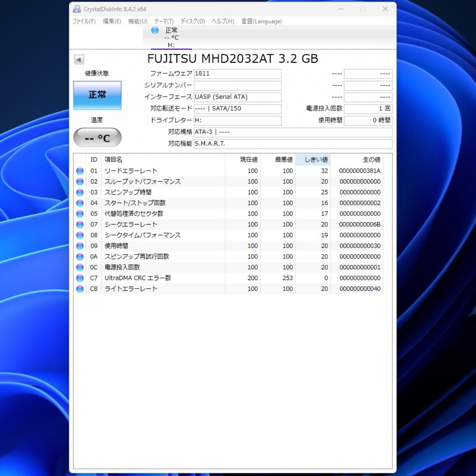This screenshot has width=476, height=476.
Task: Click the temperature -- °C button
Action: (97, 138)
